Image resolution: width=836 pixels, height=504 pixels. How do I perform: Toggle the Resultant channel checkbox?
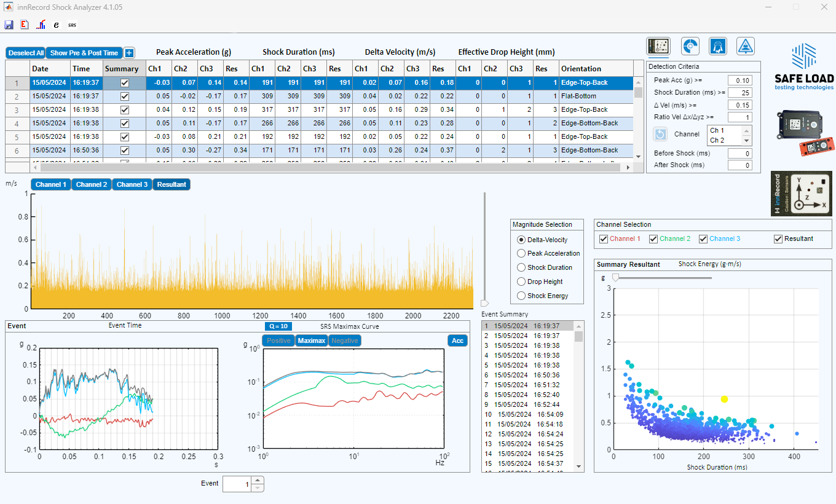(778, 238)
